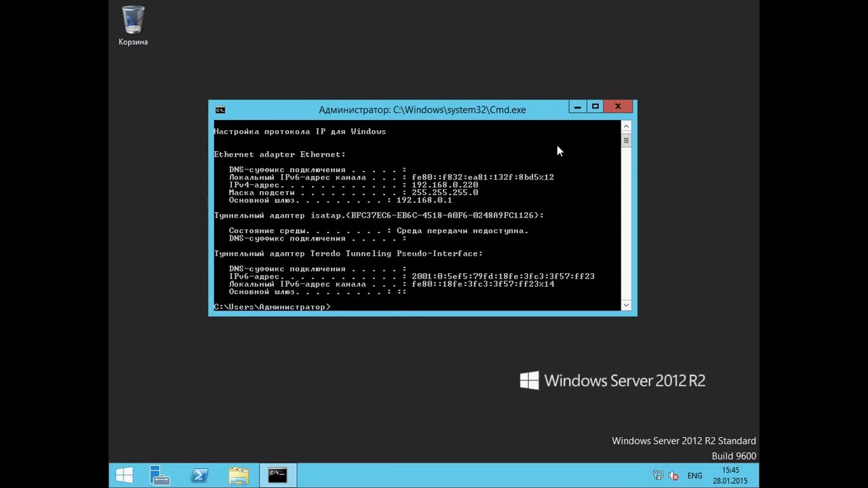Open File Explorer from the taskbar
868x488 pixels.
(x=239, y=476)
